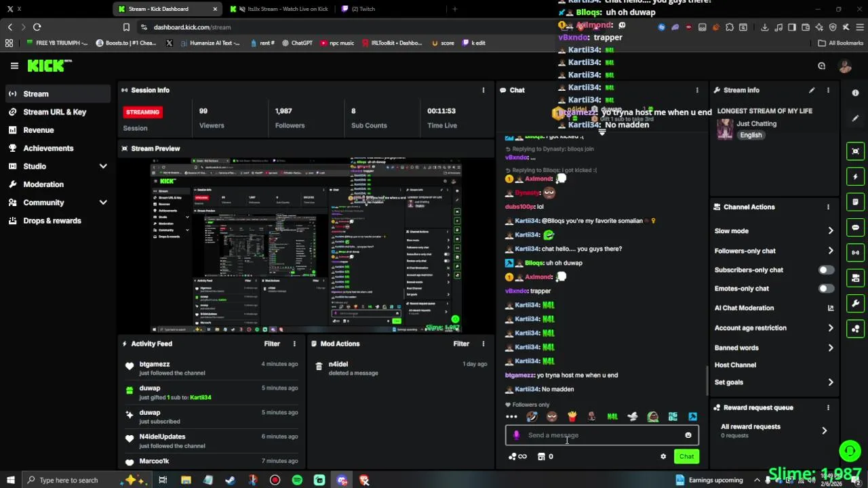Click the channel points infinity icon
Screen dimensions: 868x488
click(x=518, y=457)
